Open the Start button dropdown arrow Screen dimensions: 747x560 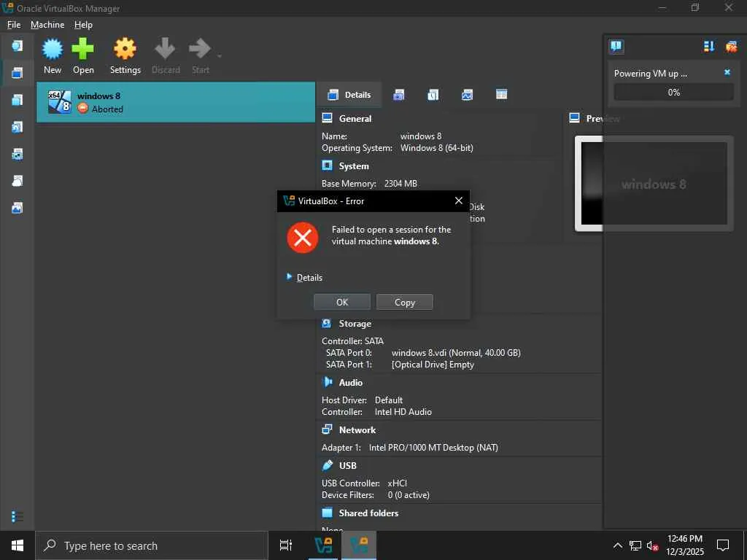tap(219, 56)
